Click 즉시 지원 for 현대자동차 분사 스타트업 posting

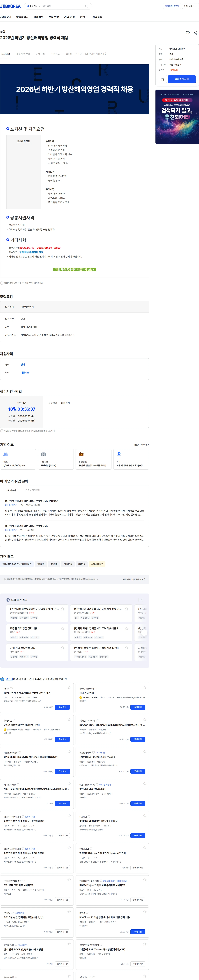[63, 707]
